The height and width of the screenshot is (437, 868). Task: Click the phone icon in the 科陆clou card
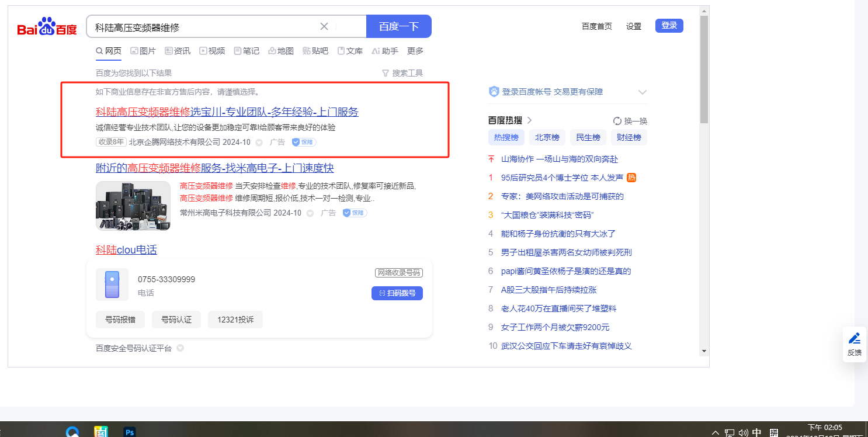[x=112, y=285]
